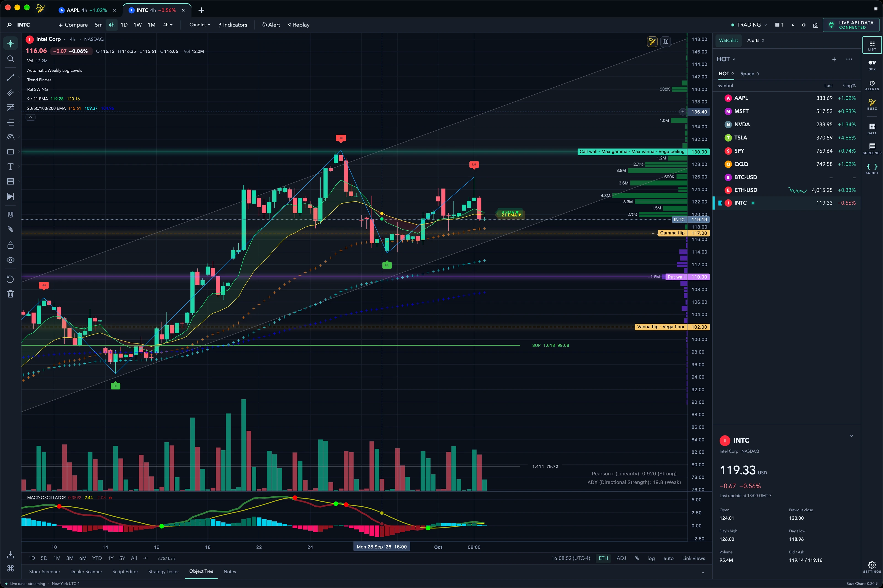Screen dimensions: 883x588
Task: Click the camera snapshot icon
Action: coord(815,25)
